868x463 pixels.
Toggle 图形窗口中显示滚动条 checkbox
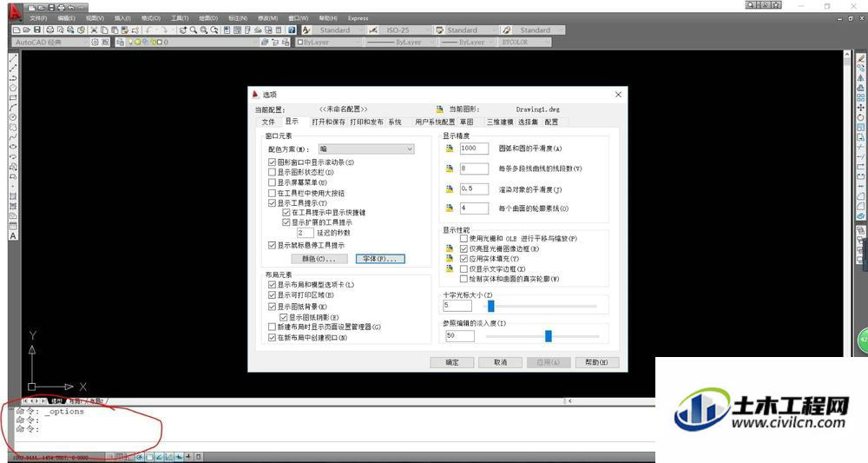pos(272,162)
